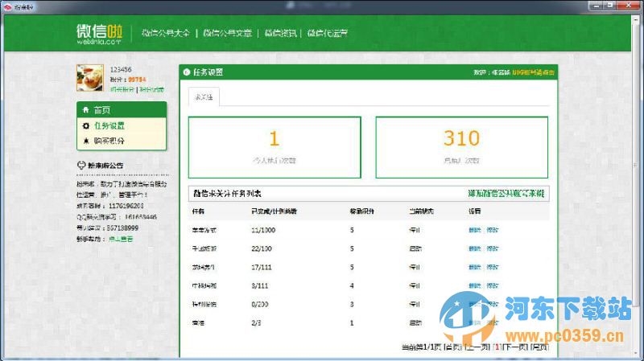Open 微信资讯 in top navigation
Image resolution: width=644 pixels, height=361 pixels.
(x=280, y=33)
